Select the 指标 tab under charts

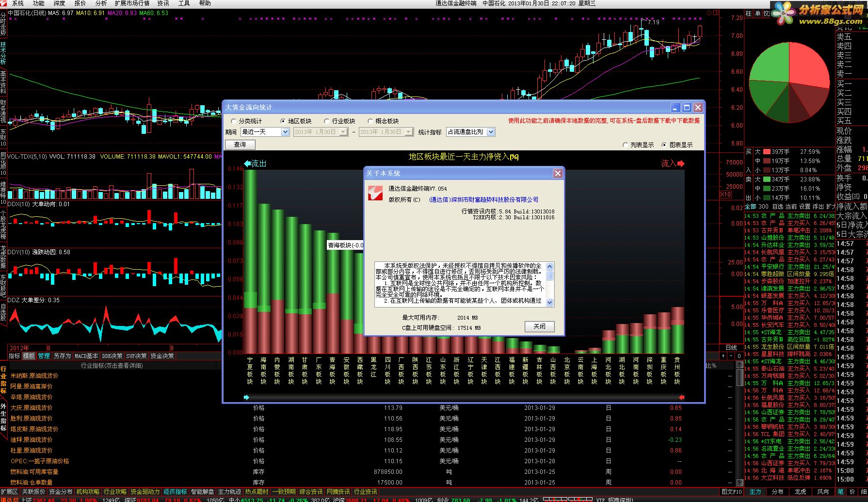coord(14,356)
